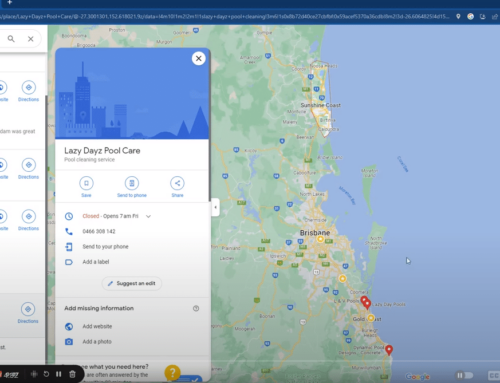Viewport: 500px width, 383px height.
Task: Toggle the video autoplay switch
Action: tap(465, 375)
